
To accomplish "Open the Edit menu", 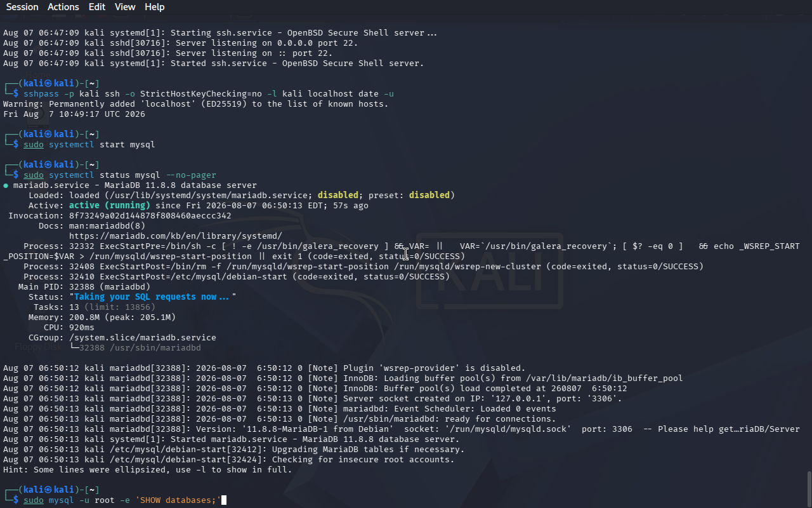I will 97,7.
